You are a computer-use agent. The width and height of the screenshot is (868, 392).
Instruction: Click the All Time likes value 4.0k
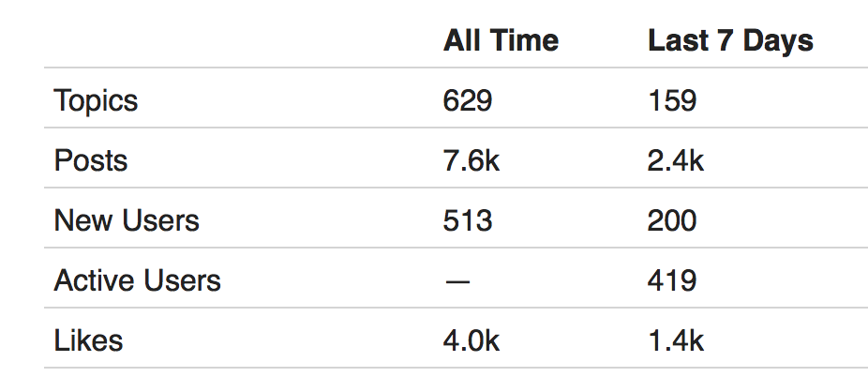pos(471,340)
